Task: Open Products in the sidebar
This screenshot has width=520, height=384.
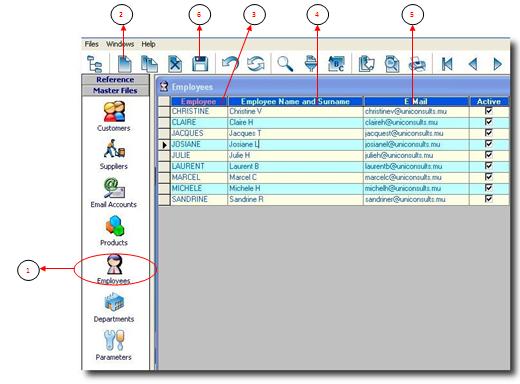Action: (114, 231)
